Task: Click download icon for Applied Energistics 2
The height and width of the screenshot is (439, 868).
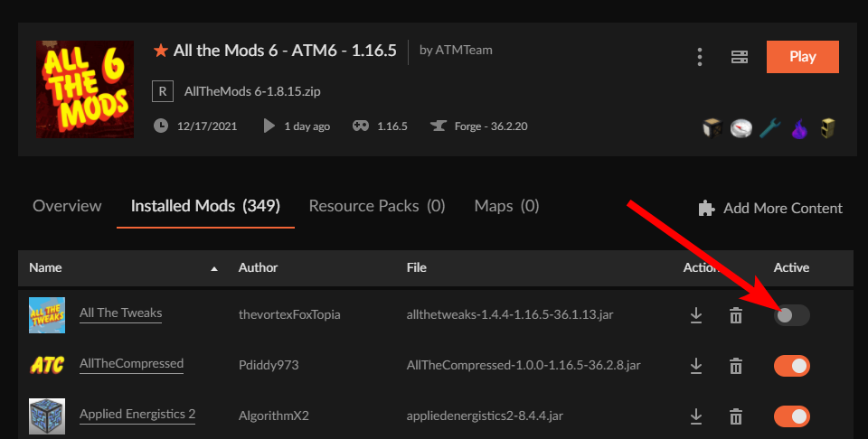Action: (696, 416)
